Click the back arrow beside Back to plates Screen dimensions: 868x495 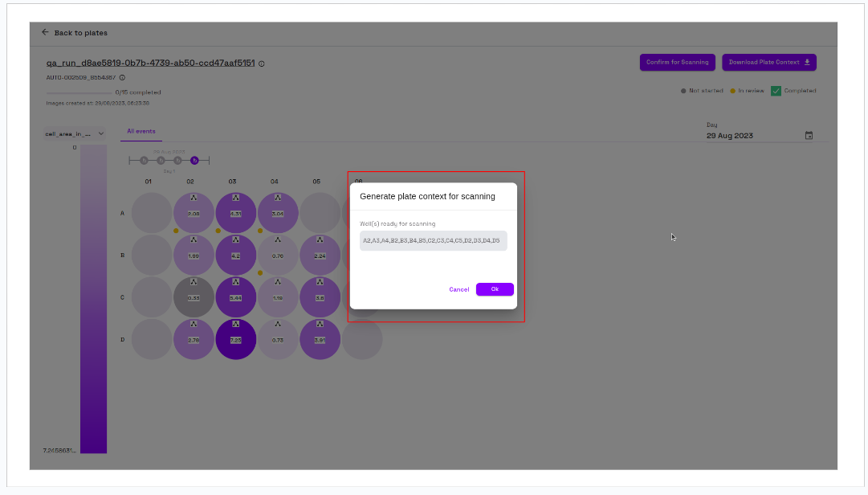[46, 33]
